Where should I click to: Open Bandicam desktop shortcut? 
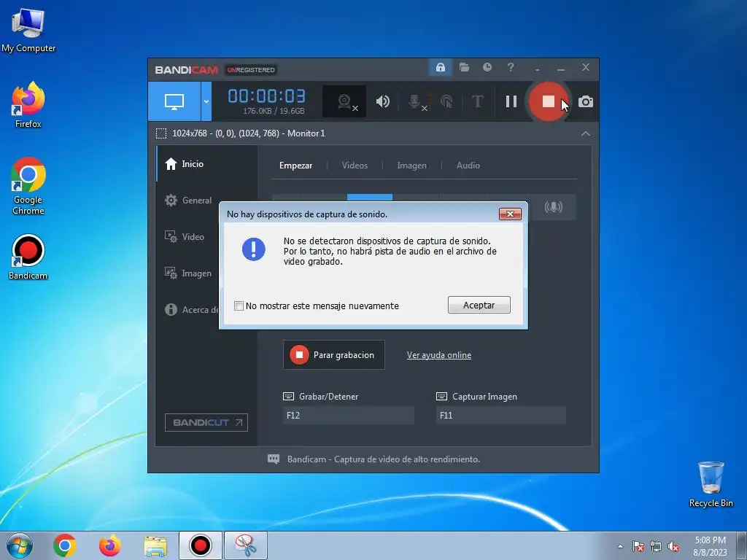coord(28,257)
